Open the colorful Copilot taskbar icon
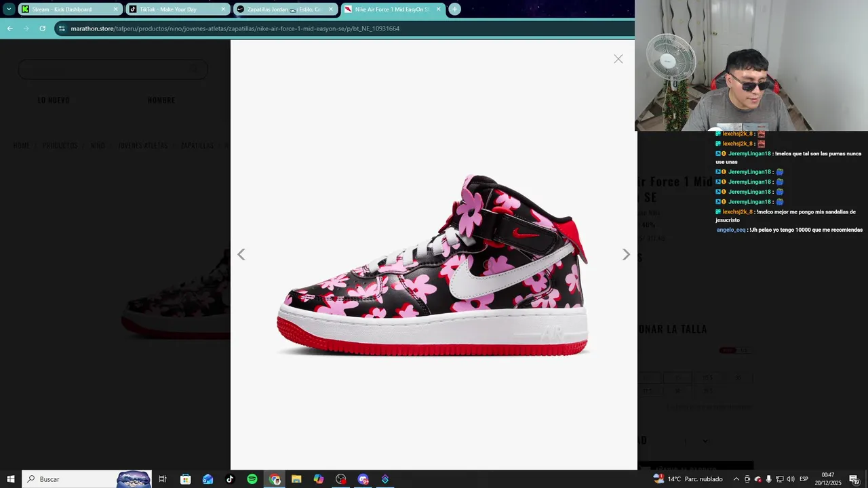The height and width of the screenshot is (488, 868). point(319,479)
